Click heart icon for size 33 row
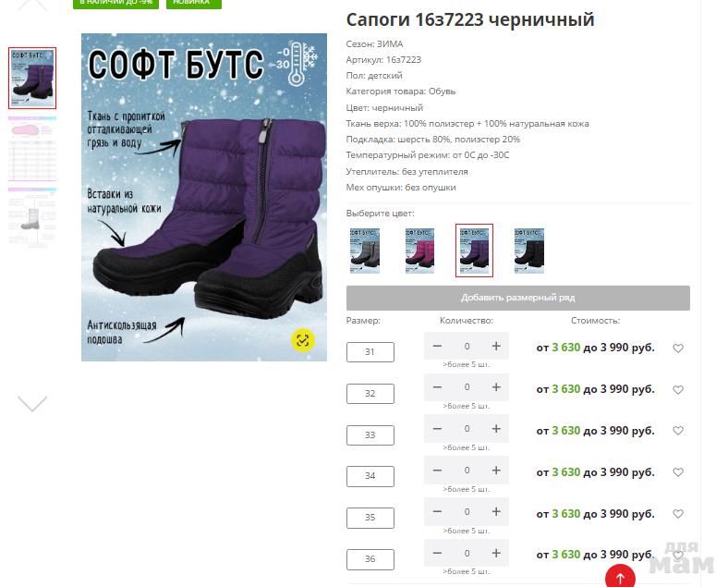This screenshot has width=728, height=587. coord(678,431)
